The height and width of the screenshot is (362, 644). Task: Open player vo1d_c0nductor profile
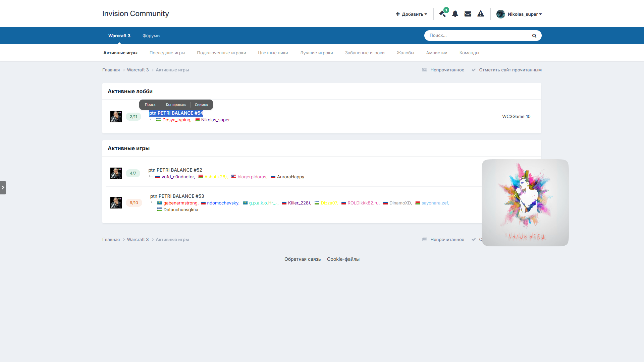(x=177, y=177)
